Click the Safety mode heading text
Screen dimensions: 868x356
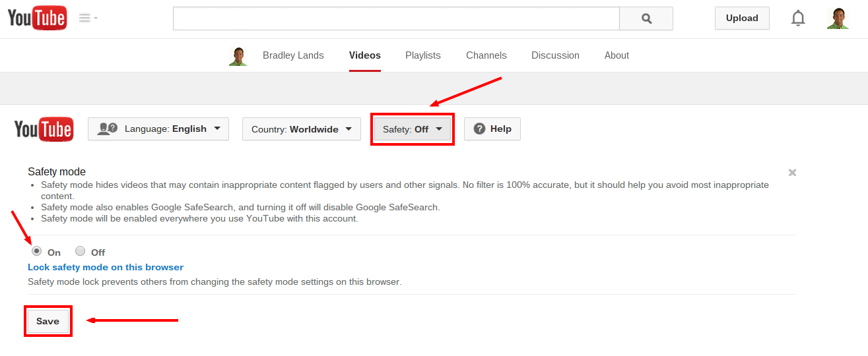(57, 172)
